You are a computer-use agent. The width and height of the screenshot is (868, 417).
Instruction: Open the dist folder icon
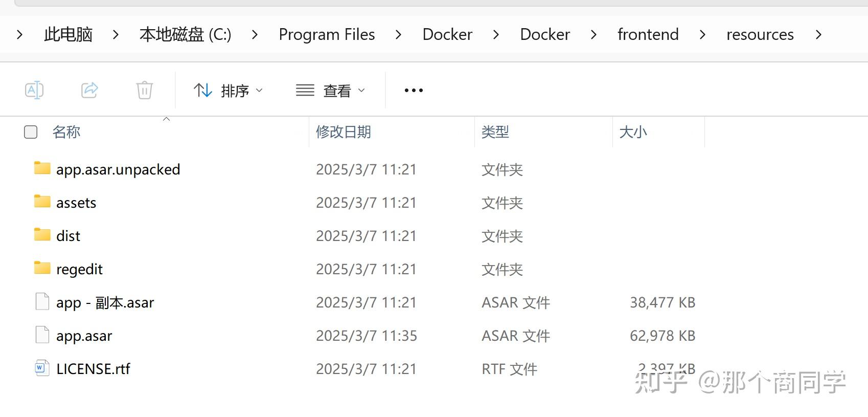(x=41, y=234)
